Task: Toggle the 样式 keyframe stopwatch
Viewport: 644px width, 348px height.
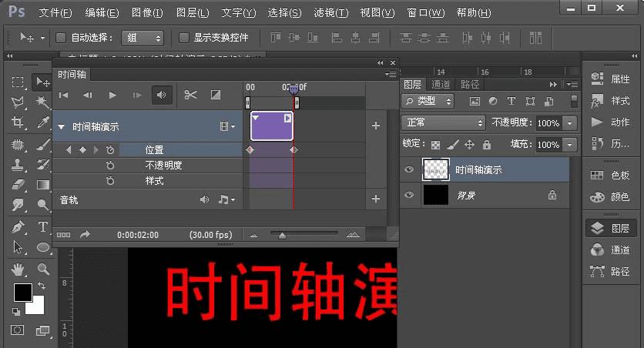Action: pyautogui.click(x=110, y=181)
